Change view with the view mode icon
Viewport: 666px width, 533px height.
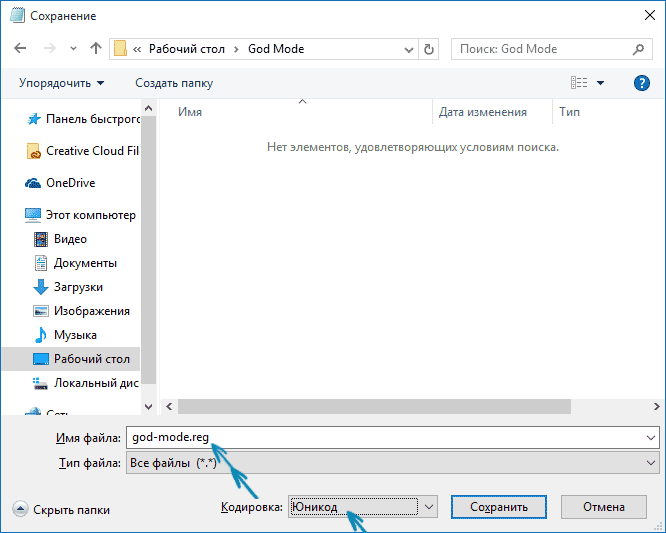[x=579, y=83]
